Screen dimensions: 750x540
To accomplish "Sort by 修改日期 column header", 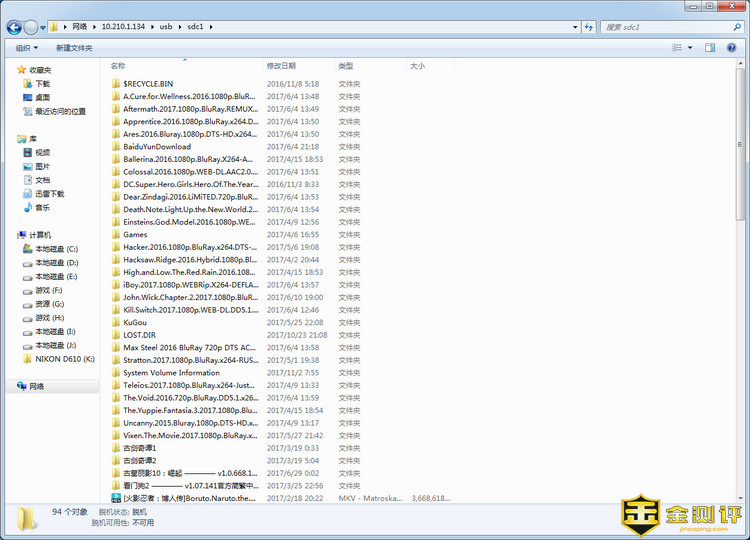I will click(281, 66).
